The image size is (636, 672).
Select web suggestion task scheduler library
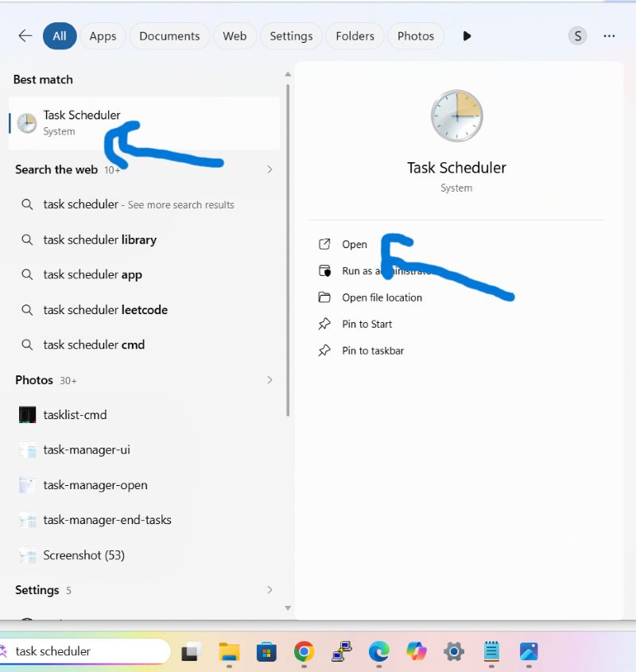(x=144, y=239)
